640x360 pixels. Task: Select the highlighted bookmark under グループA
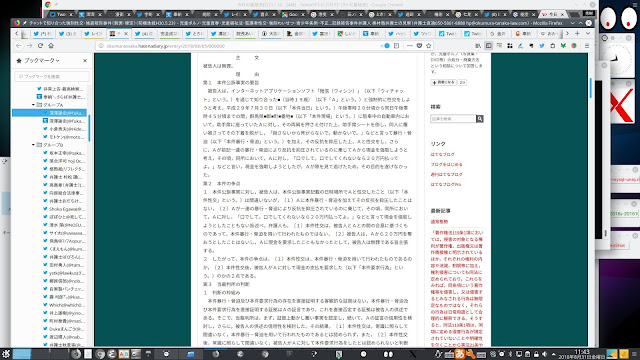(49, 113)
